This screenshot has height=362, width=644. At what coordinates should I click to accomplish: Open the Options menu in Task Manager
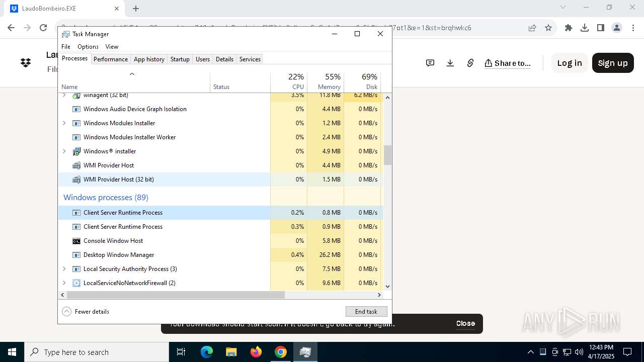(x=88, y=46)
